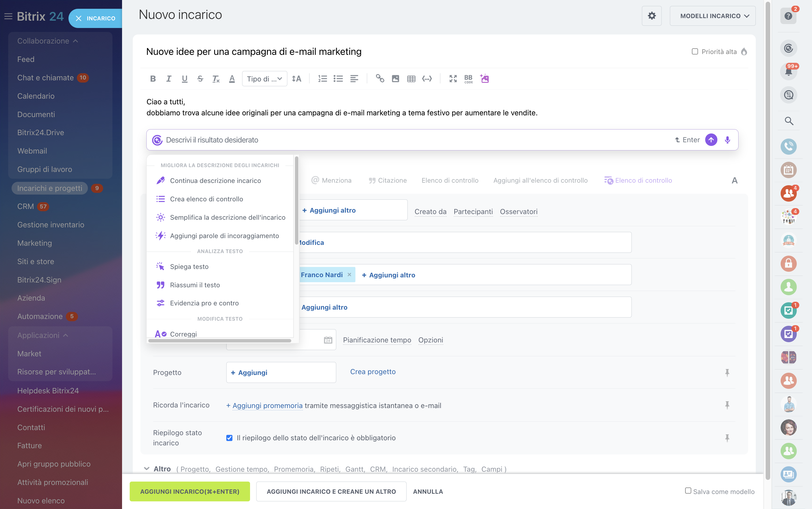Image resolution: width=812 pixels, height=509 pixels.
Task: Apply strikethrough formatting
Action: [200, 79]
